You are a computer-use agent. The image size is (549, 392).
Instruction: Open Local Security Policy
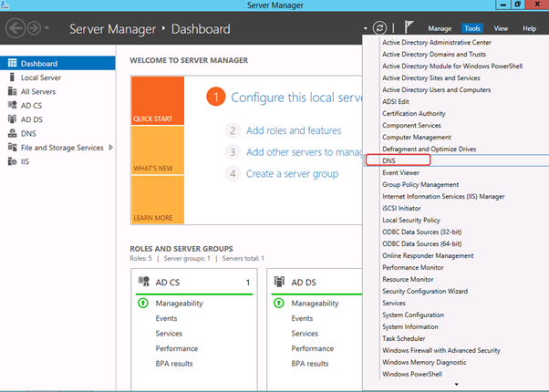[x=411, y=220]
